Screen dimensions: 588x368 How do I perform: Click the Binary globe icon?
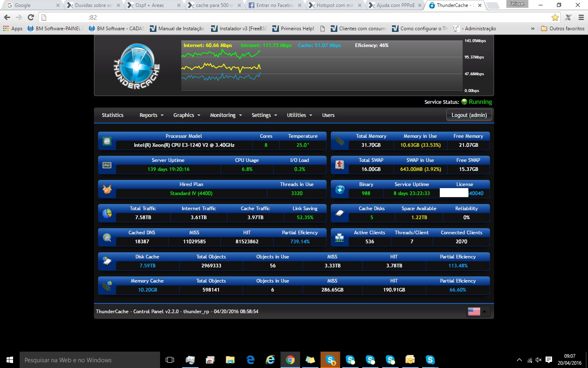click(x=340, y=189)
